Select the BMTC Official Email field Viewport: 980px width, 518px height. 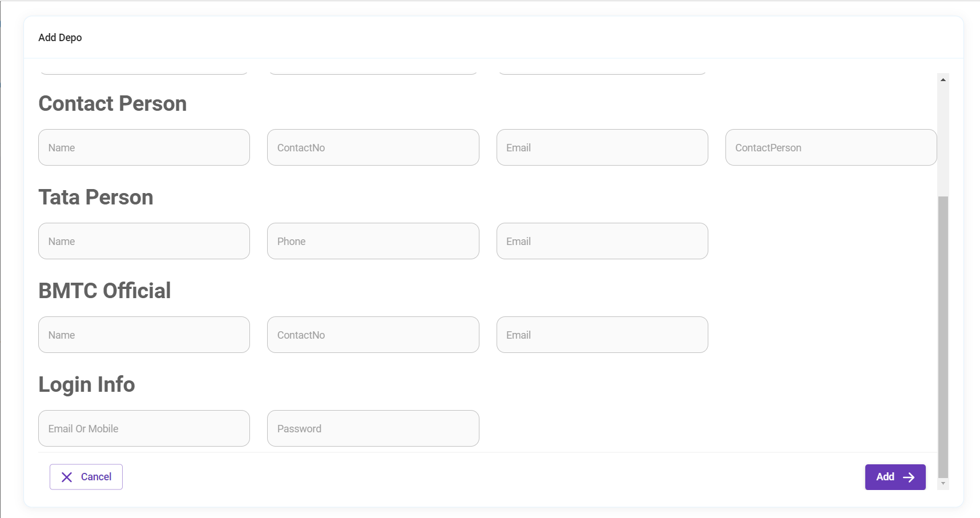coord(602,335)
